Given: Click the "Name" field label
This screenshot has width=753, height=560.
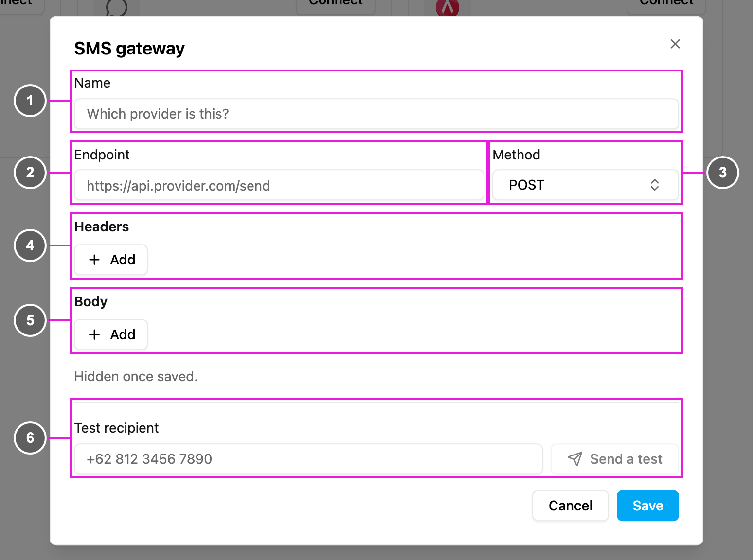Looking at the screenshot, I should click(x=92, y=83).
